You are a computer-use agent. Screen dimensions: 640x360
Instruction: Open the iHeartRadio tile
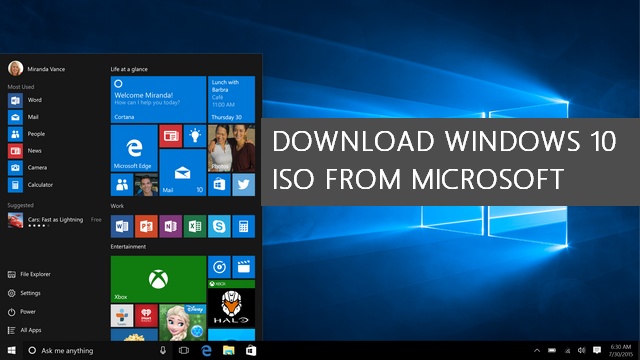[x=146, y=316]
